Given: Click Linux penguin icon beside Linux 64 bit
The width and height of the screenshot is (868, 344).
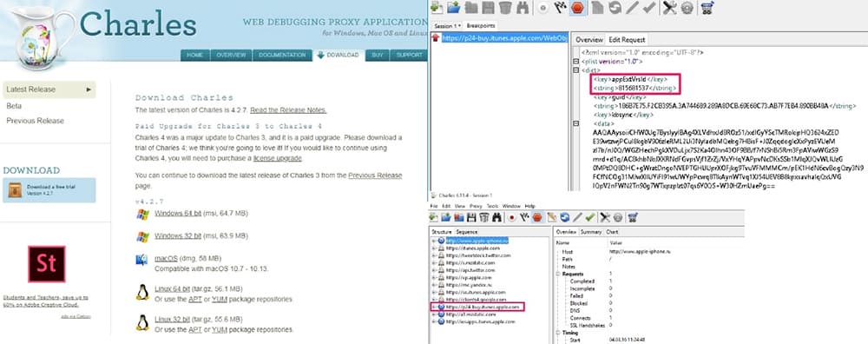Looking at the screenshot, I should pyautogui.click(x=142, y=292).
